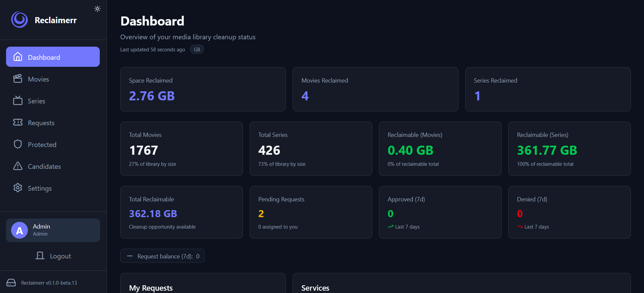This screenshot has width=644, height=293.
Task: Click the hard drive icon beside version
Action: pyautogui.click(x=11, y=283)
